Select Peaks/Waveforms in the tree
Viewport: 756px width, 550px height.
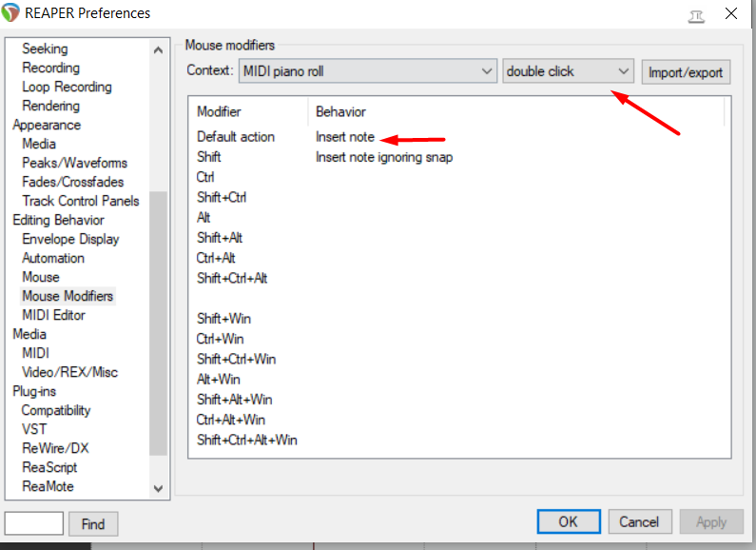[x=75, y=163]
